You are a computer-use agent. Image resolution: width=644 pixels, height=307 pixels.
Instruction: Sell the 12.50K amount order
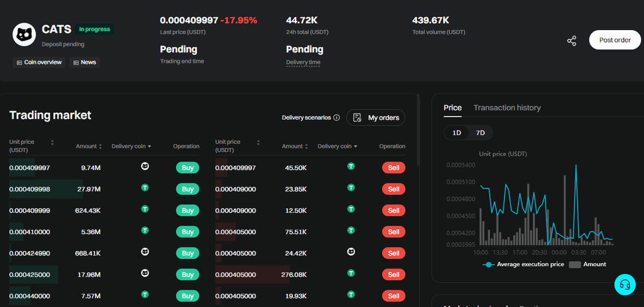pyautogui.click(x=393, y=210)
